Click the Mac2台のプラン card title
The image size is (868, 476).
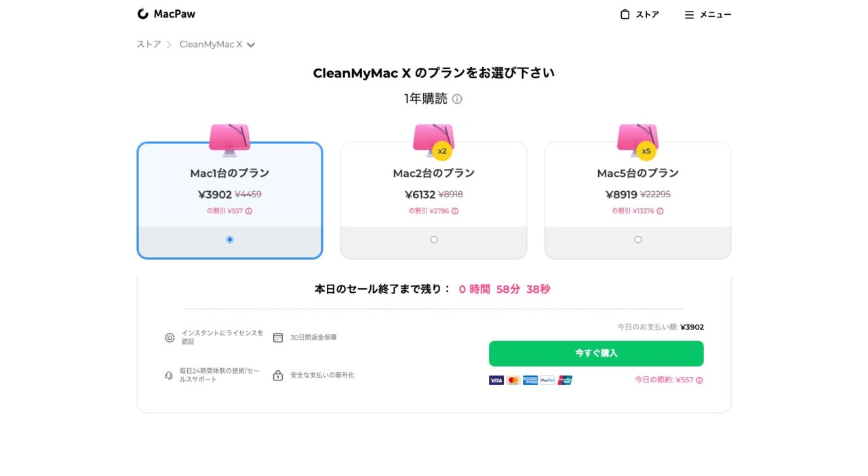click(x=434, y=174)
